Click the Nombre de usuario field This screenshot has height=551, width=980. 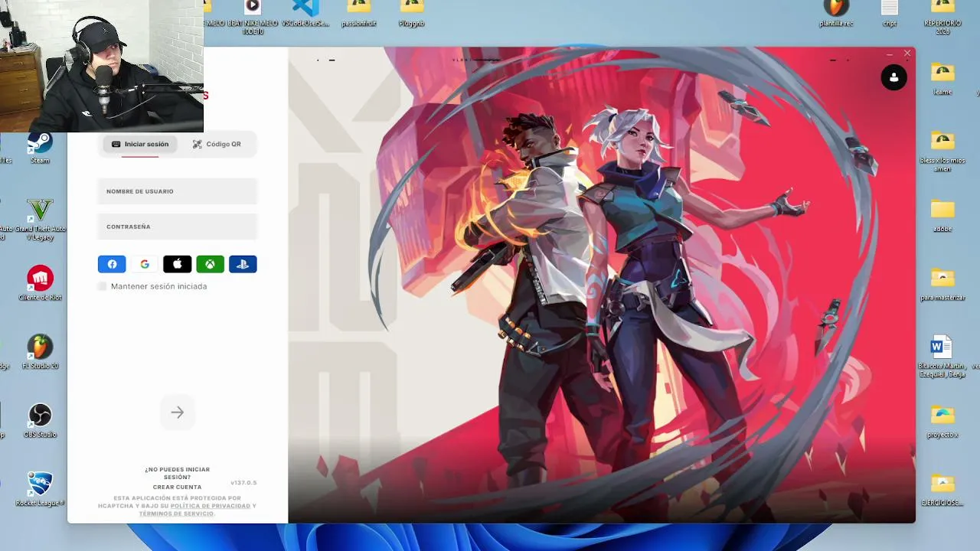point(178,191)
